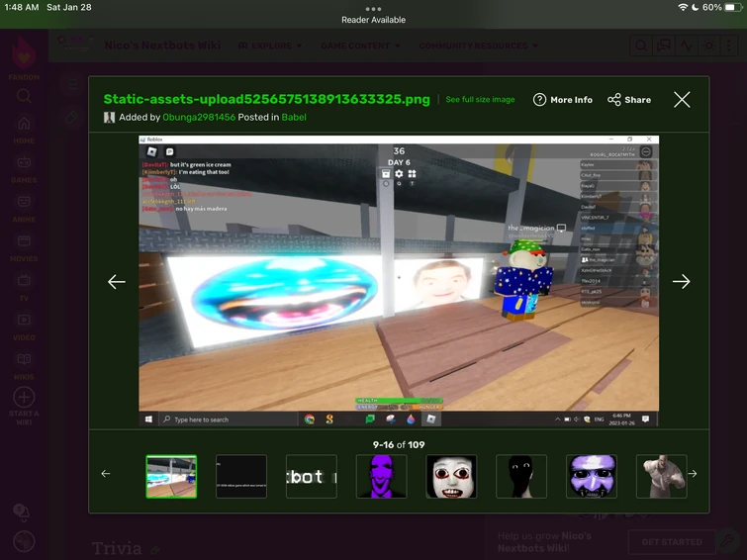The height and width of the screenshot is (560, 747).
Task: Expand the Community Resources menu
Action: coord(479,46)
